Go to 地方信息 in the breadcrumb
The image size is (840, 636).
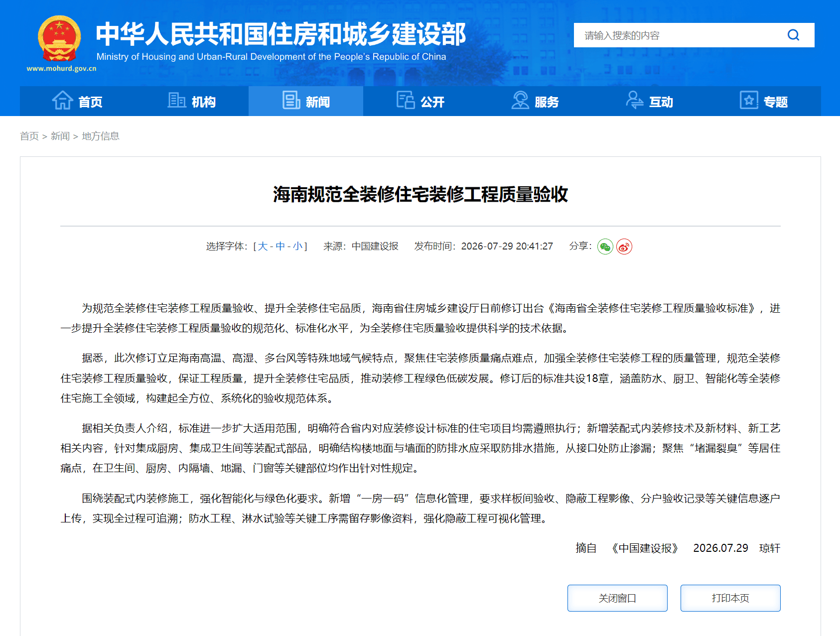101,136
